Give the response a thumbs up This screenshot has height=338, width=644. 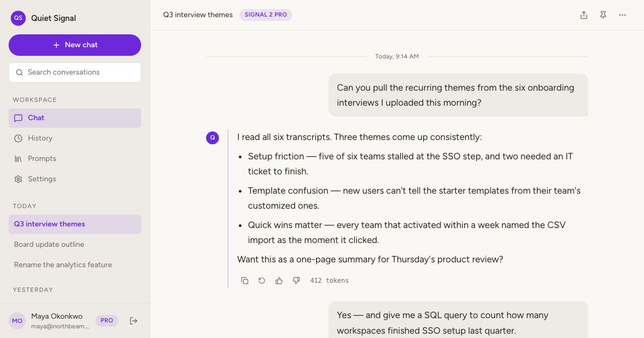coord(279,281)
